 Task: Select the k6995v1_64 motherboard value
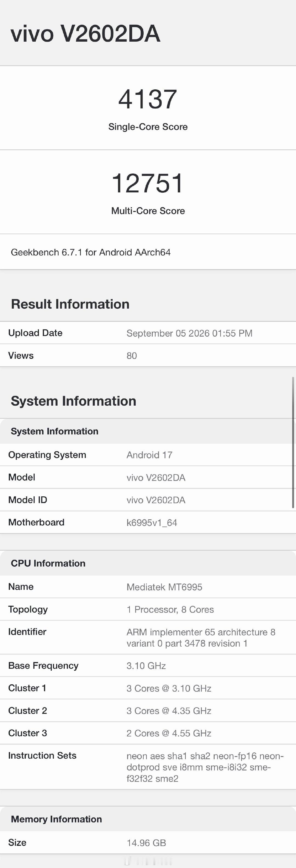(x=152, y=523)
